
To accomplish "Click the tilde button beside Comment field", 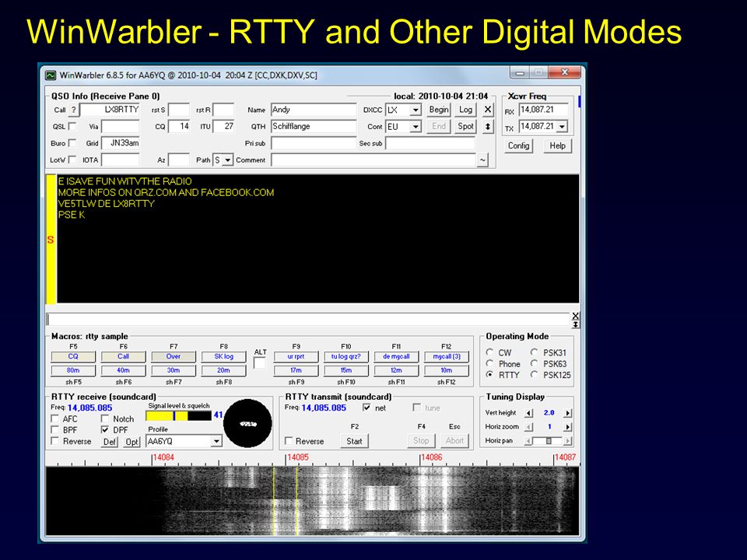I will (x=482, y=160).
